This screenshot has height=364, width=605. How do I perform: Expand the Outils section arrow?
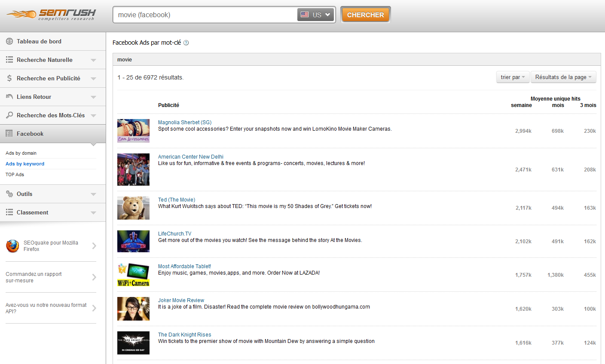[x=93, y=194]
